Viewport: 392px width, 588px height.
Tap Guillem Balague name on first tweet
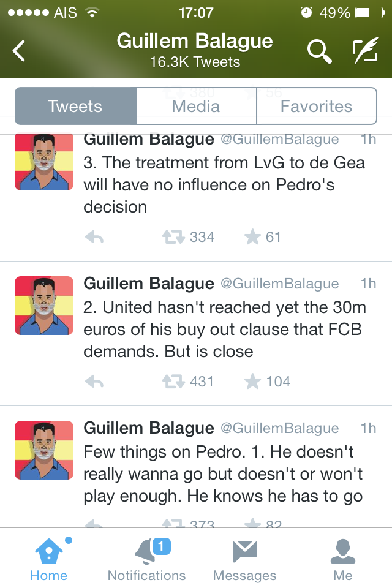149,140
